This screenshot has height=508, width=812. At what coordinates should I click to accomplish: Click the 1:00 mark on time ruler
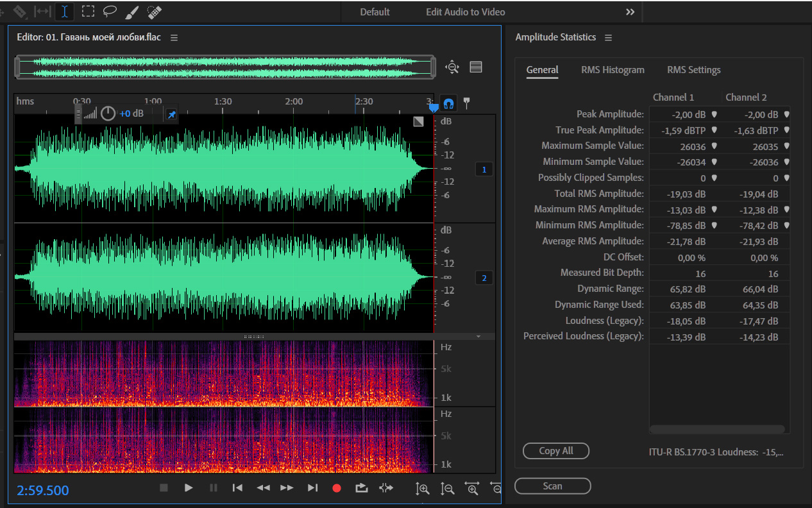(153, 101)
